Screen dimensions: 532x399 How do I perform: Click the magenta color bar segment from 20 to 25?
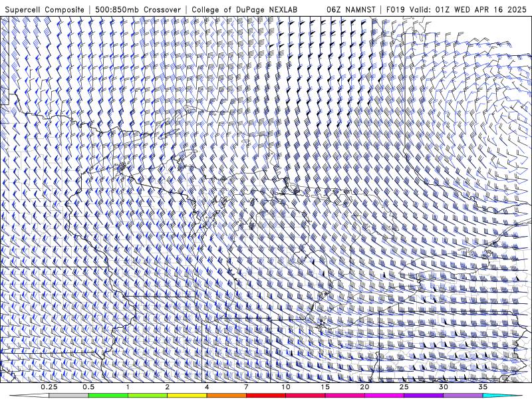[x=384, y=396]
